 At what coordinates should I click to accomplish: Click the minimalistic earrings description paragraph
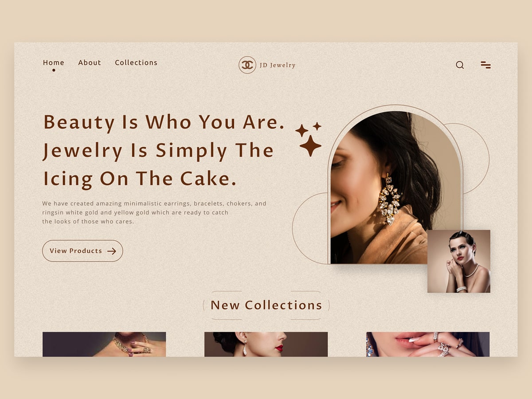154,212
